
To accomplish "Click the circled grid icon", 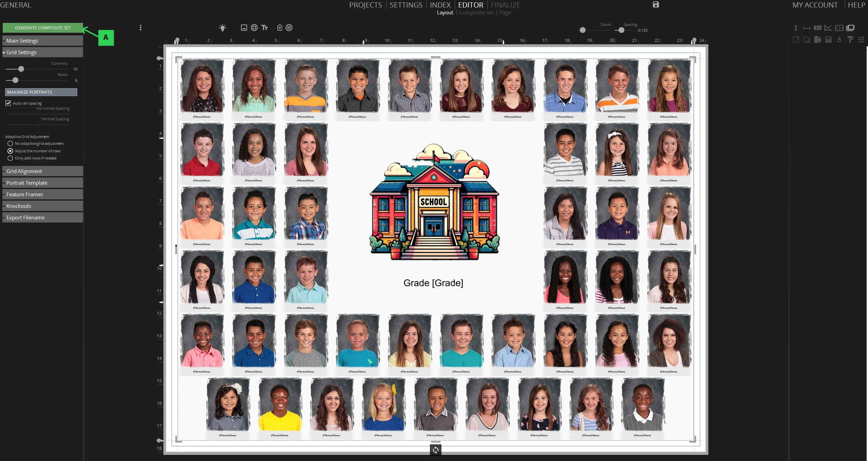I will coord(289,28).
